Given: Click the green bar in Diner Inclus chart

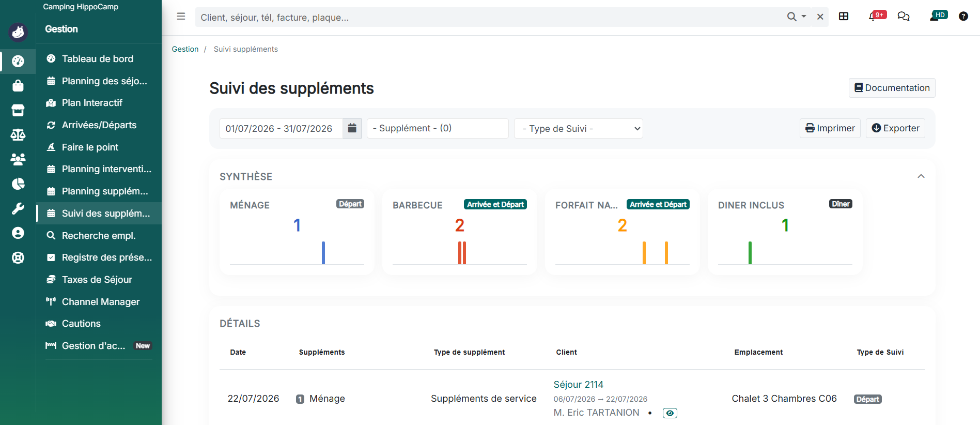Looking at the screenshot, I should [x=750, y=253].
